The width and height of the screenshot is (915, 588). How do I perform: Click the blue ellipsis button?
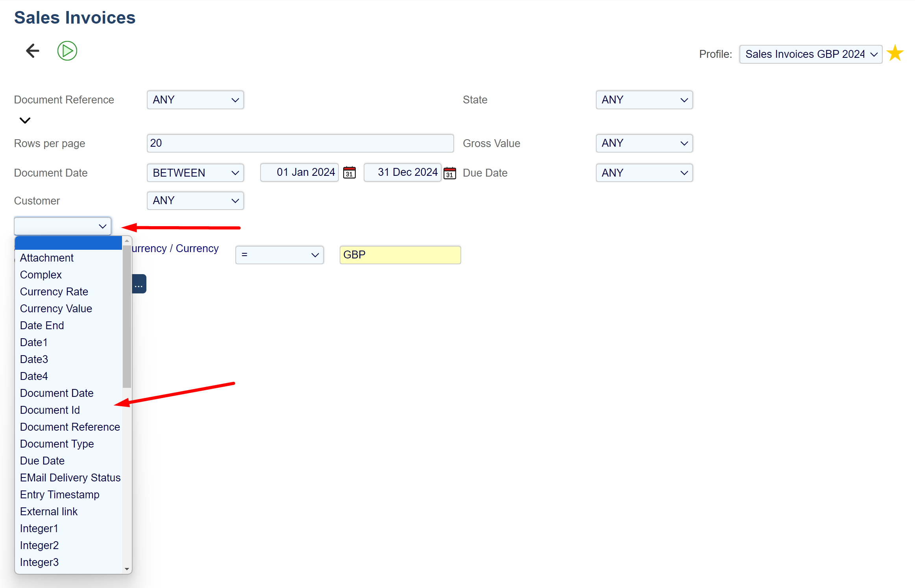coord(139,284)
